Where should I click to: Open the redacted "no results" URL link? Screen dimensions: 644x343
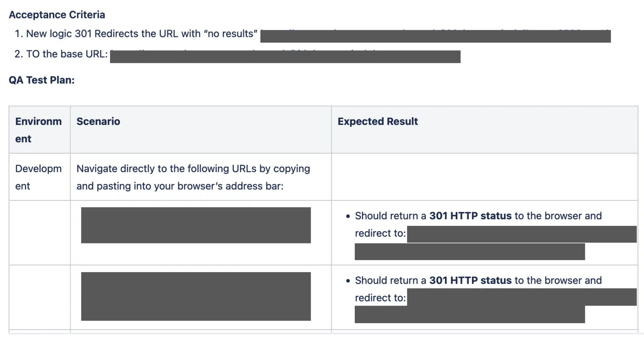point(435,36)
